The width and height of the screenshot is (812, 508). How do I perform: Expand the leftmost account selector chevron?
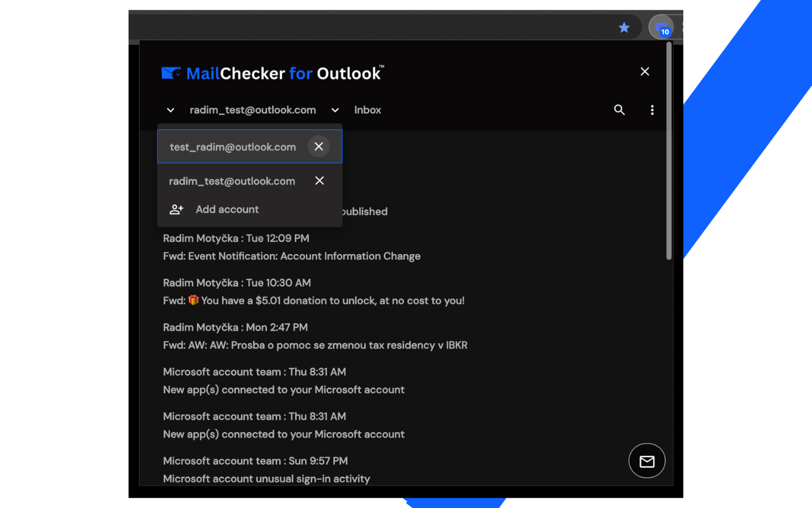click(x=170, y=110)
